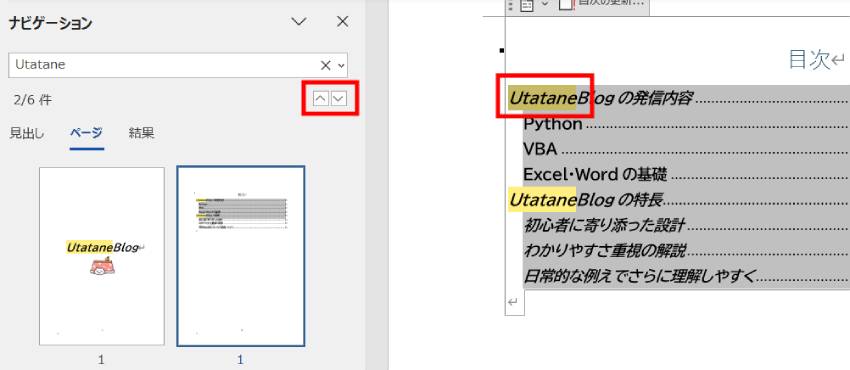Click the ナビゲーション pane title
The width and height of the screenshot is (850, 370).
click(x=50, y=23)
